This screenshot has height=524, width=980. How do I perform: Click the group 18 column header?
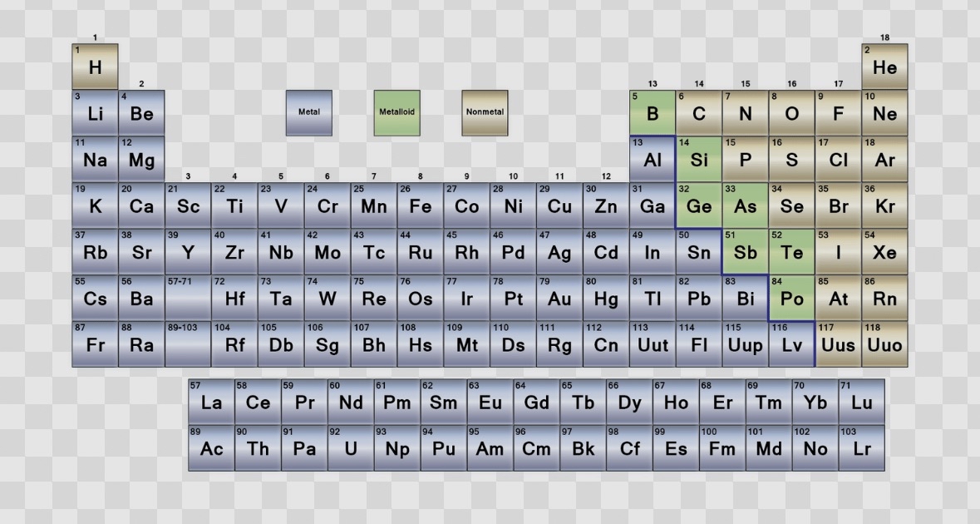point(884,37)
